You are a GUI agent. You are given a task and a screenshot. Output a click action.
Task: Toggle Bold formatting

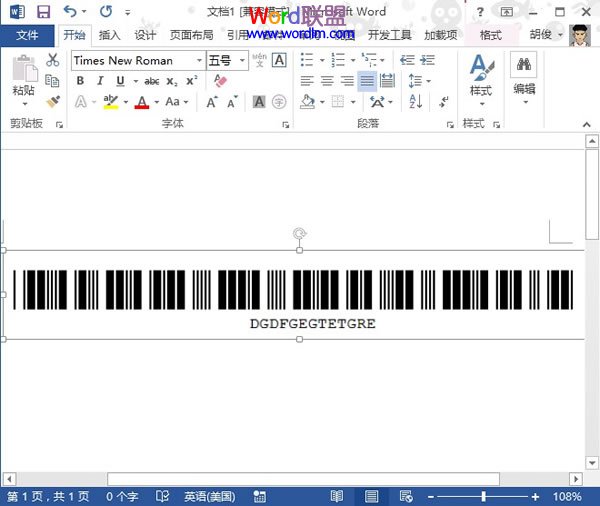pyautogui.click(x=81, y=81)
